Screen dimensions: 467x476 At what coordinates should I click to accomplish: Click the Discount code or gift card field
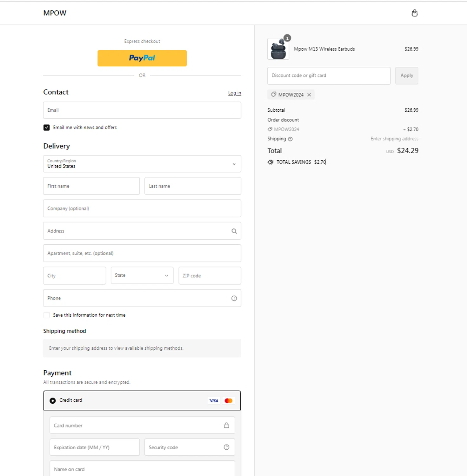(x=329, y=76)
